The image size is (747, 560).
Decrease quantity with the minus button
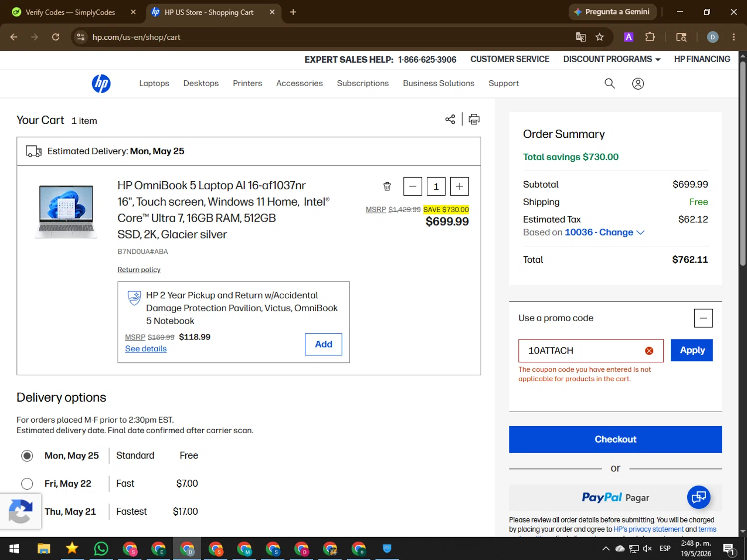point(413,187)
